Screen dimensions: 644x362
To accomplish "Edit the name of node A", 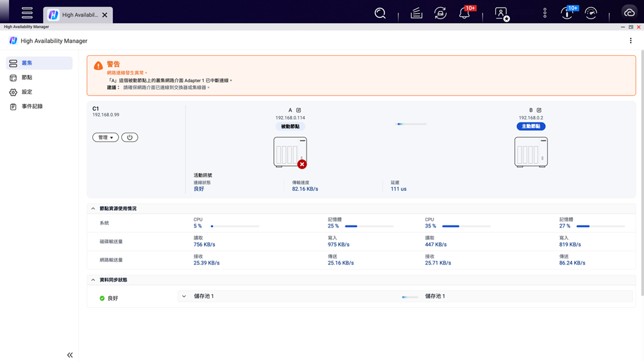I will pyautogui.click(x=299, y=110).
